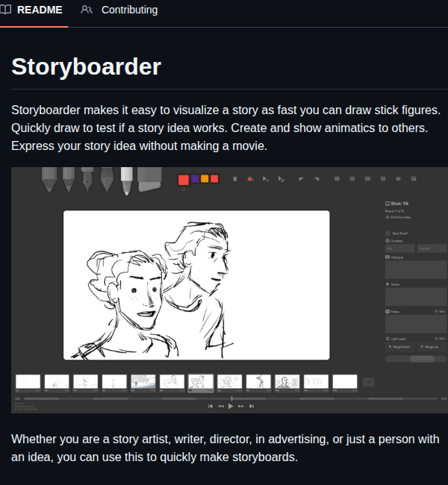
Task: Open the single woman's face thumbnail
Action: coord(229,382)
